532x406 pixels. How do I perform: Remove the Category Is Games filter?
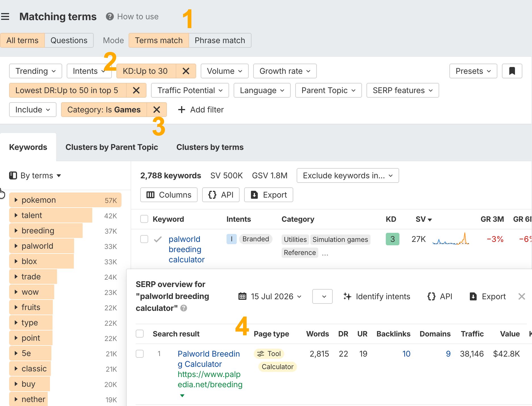[x=157, y=110]
